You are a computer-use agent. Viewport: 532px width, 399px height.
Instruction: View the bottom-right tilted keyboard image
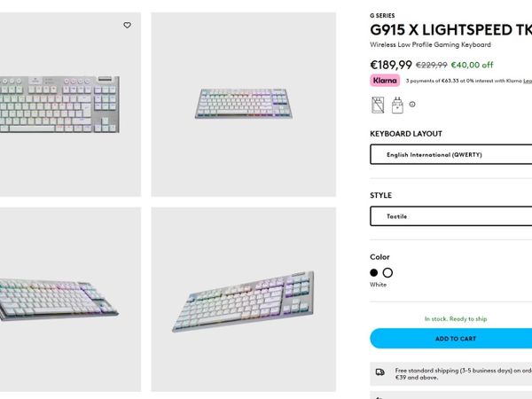[243, 300]
